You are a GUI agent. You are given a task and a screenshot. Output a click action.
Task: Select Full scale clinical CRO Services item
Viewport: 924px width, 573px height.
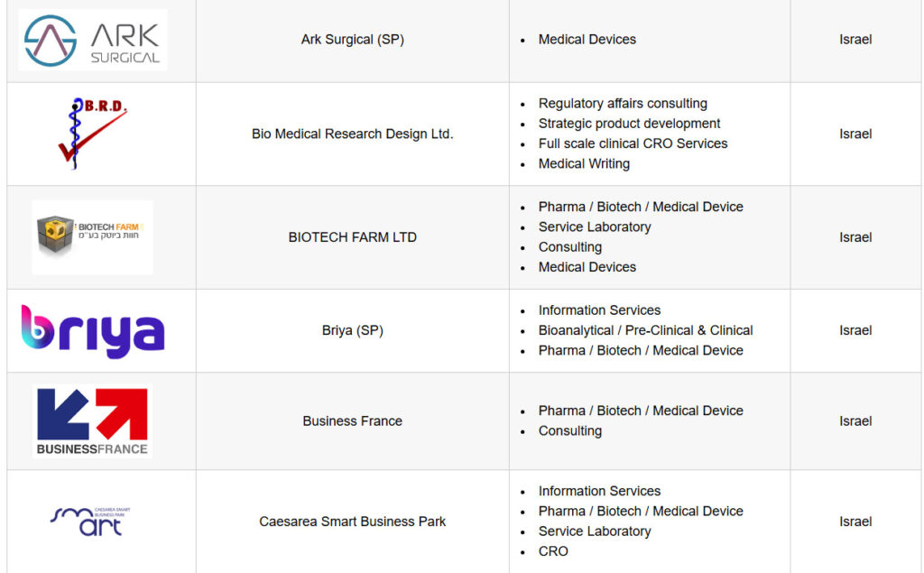(x=633, y=143)
